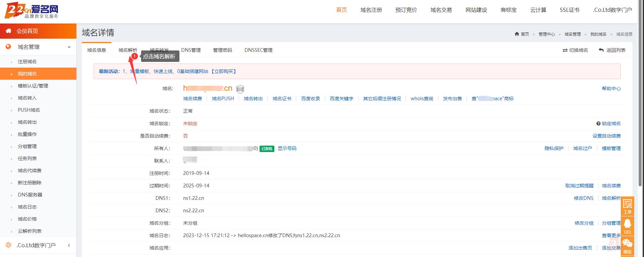644x257 pixels.
Task: Open the 工单 ticket floating icon
Action: (628, 206)
